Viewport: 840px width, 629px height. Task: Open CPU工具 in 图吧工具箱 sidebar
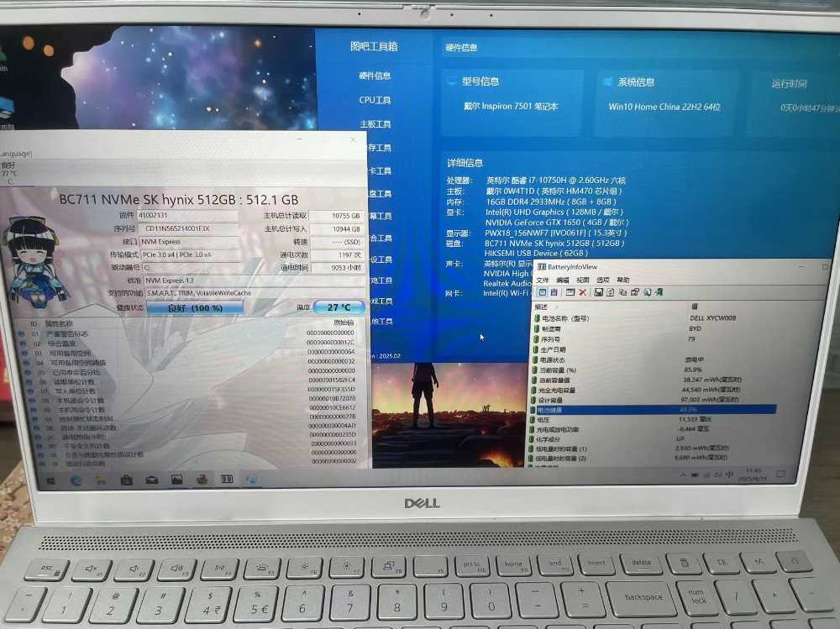tap(375, 100)
